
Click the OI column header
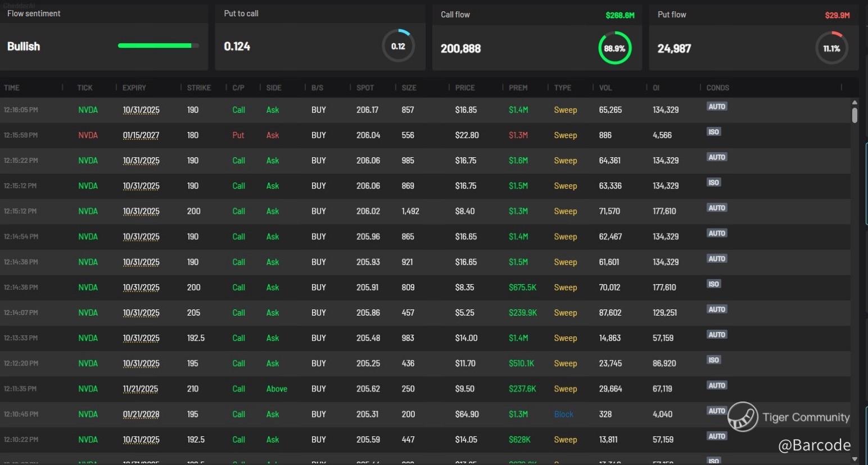(656, 88)
